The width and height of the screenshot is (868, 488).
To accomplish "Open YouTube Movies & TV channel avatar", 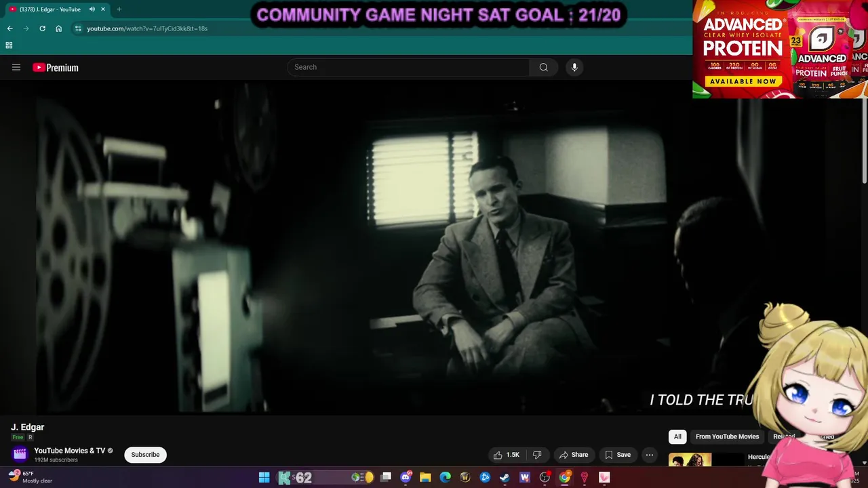I will pyautogui.click(x=20, y=454).
